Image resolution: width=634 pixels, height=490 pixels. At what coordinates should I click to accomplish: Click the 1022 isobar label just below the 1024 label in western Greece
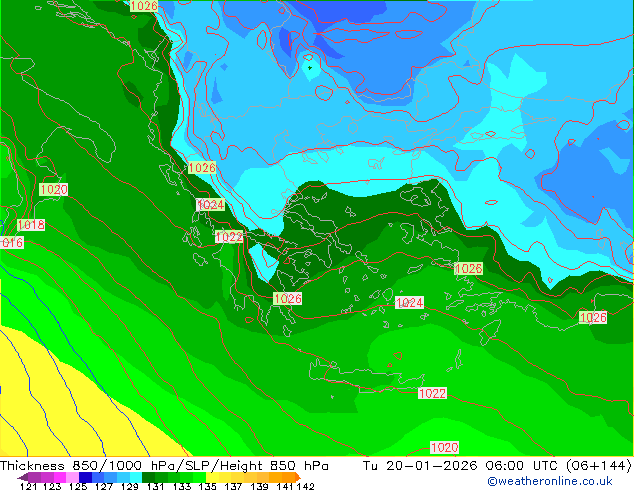point(229,237)
